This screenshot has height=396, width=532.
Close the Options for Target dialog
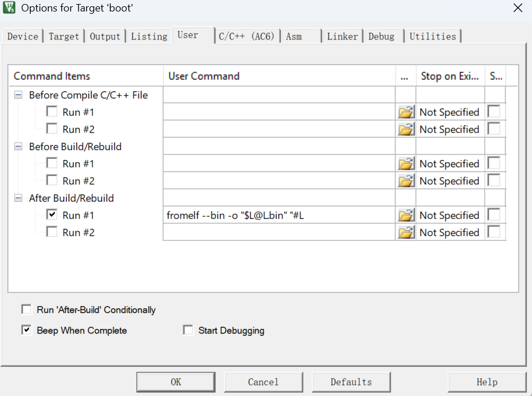pyautogui.click(x=518, y=8)
